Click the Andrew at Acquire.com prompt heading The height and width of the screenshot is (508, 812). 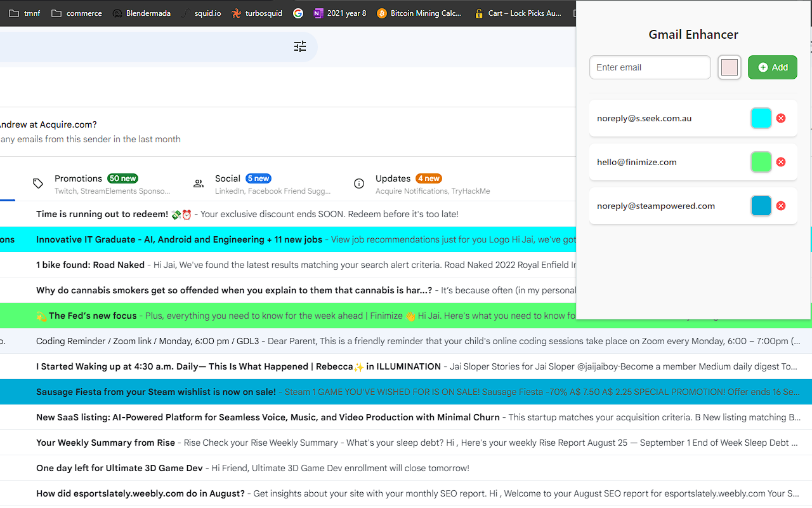(48, 124)
